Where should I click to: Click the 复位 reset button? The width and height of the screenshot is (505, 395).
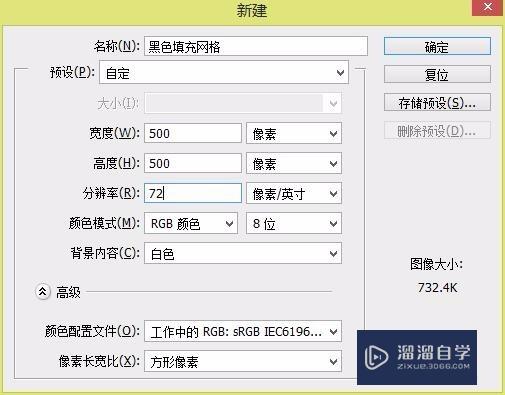(x=437, y=74)
